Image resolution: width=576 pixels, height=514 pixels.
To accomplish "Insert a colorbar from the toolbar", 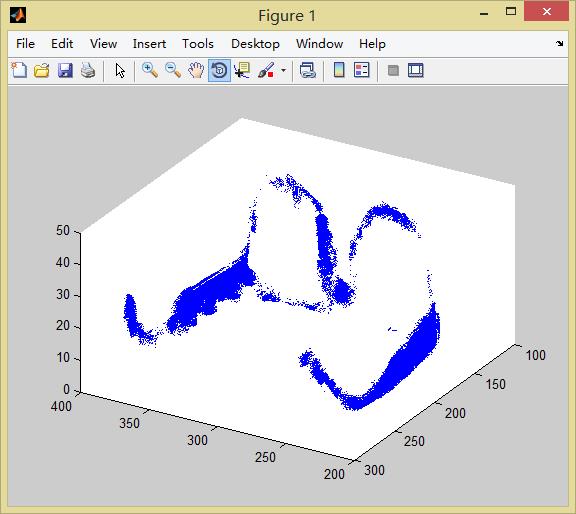I will (339, 70).
